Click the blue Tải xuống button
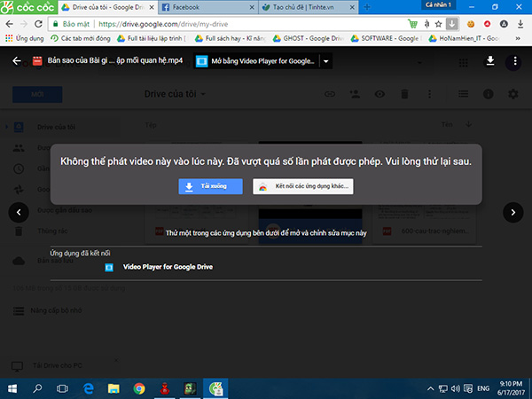Image resolution: width=532 pixels, height=399 pixels. coord(211,186)
